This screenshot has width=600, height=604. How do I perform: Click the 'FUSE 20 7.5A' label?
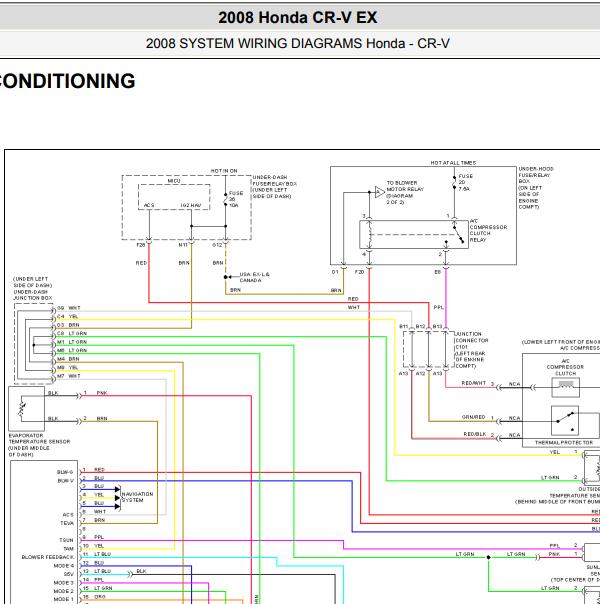465,182
